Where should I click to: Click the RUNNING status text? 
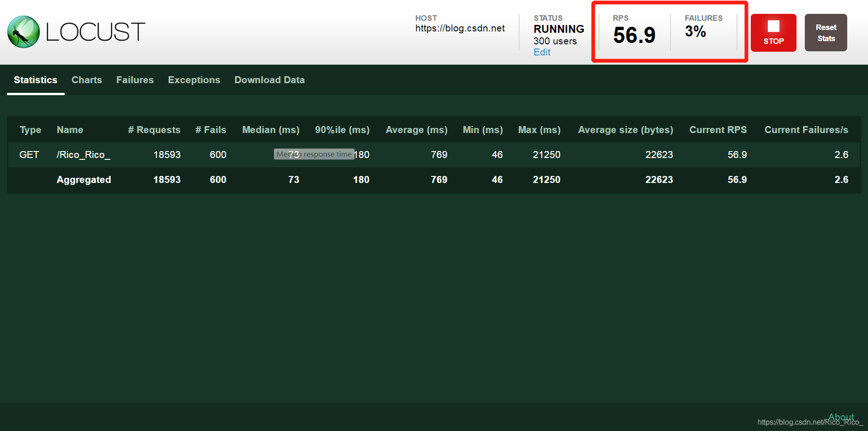click(x=559, y=29)
